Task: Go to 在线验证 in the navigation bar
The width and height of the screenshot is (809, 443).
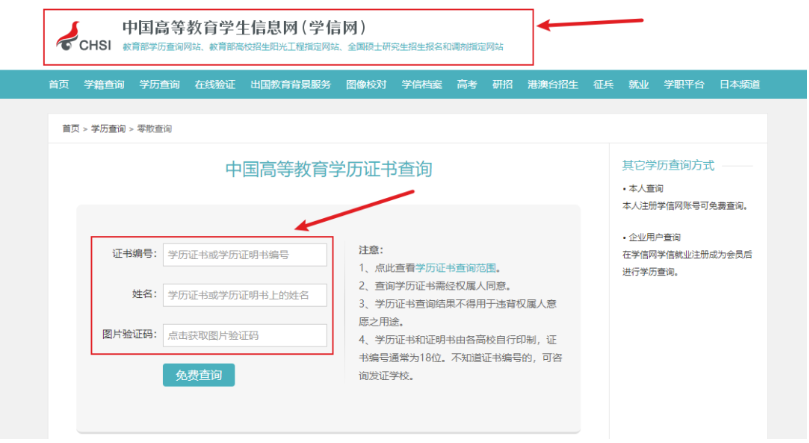Action: click(215, 85)
